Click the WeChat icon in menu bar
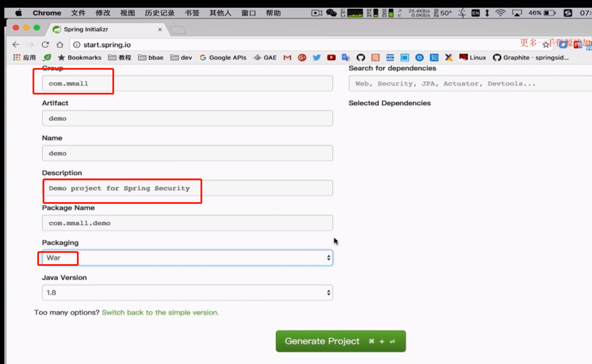The height and width of the screenshot is (364, 592). [x=331, y=13]
